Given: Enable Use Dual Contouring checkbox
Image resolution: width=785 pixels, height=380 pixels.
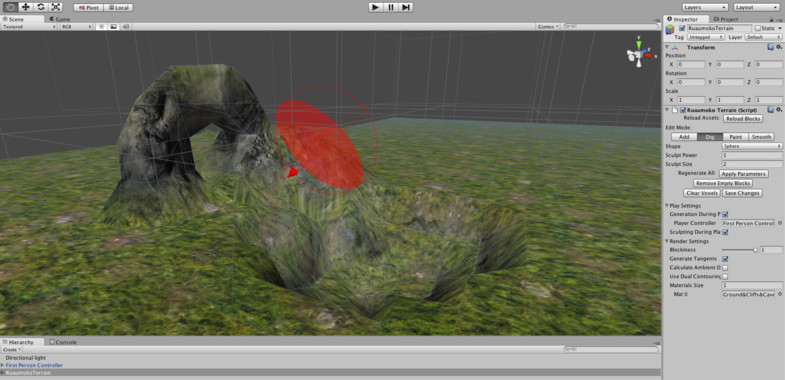Looking at the screenshot, I should click(725, 276).
